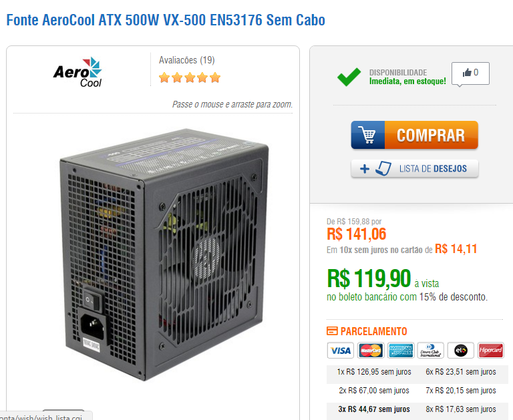Click the five-star rating row

coord(190,78)
